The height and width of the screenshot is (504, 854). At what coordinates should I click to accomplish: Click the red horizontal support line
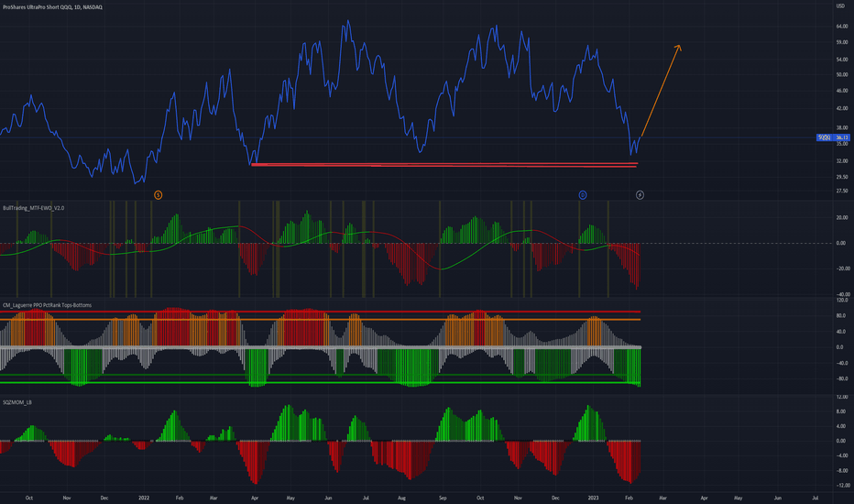point(443,165)
